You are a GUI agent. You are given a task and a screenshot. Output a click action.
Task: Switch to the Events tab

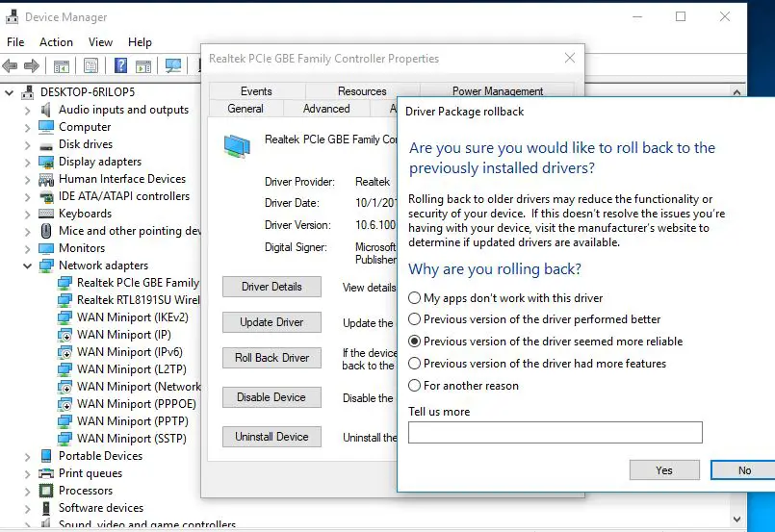tap(256, 91)
